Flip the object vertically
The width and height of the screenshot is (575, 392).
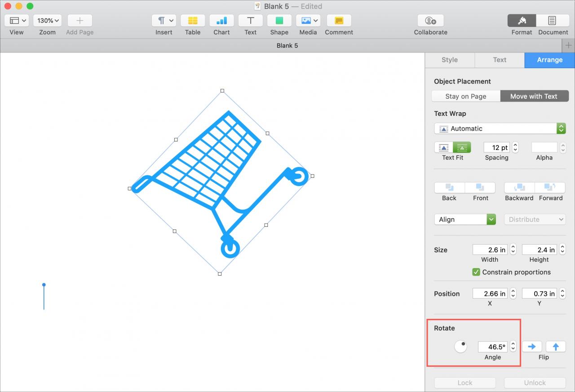click(556, 347)
